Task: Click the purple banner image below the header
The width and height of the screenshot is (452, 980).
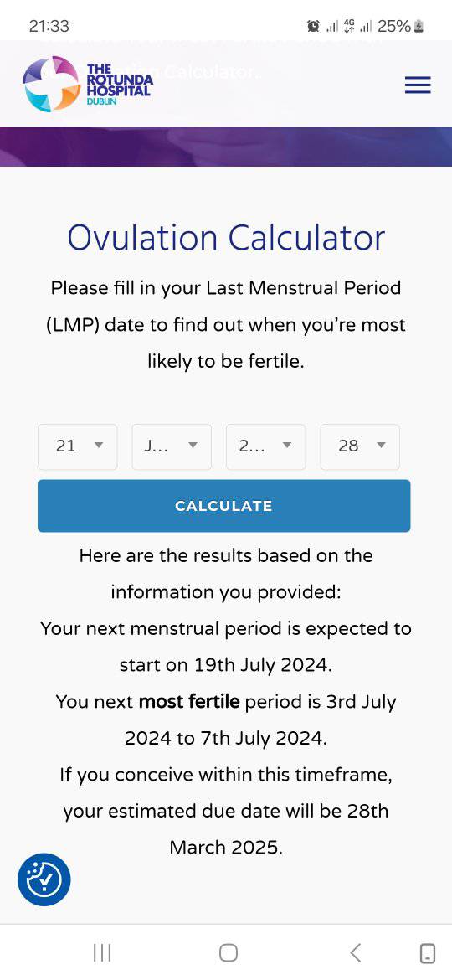Action: [x=226, y=147]
